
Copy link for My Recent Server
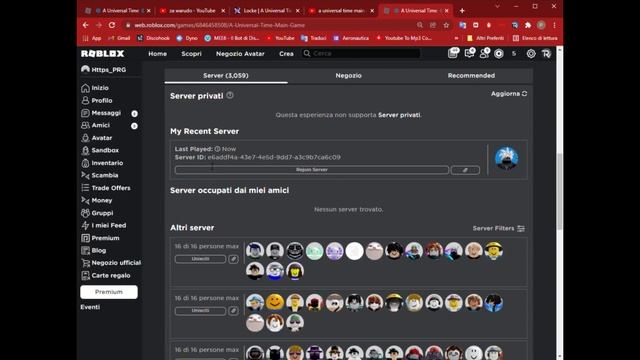click(x=465, y=170)
